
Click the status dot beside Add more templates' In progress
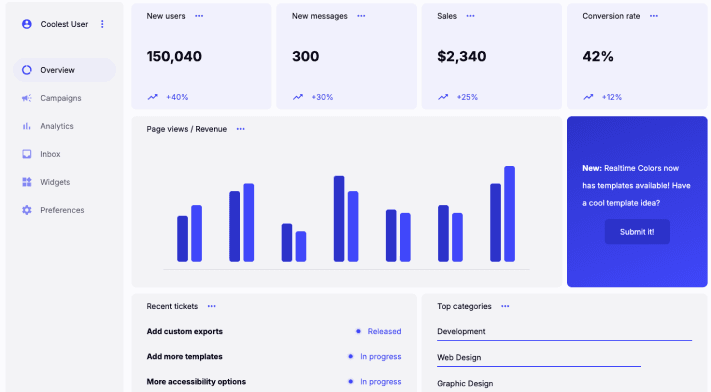point(351,357)
